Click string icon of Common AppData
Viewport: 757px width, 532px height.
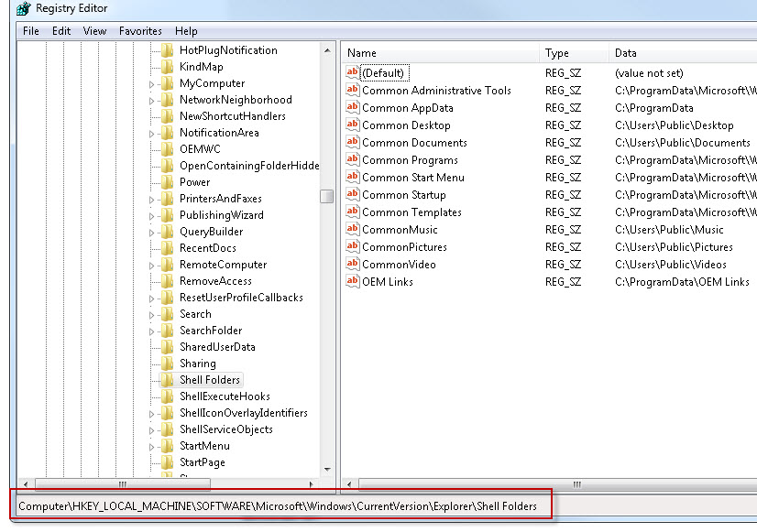click(x=353, y=107)
